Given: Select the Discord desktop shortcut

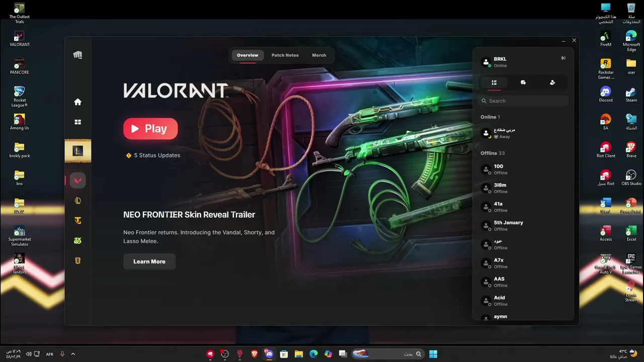Looking at the screenshot, I should [x=606, y=94].
